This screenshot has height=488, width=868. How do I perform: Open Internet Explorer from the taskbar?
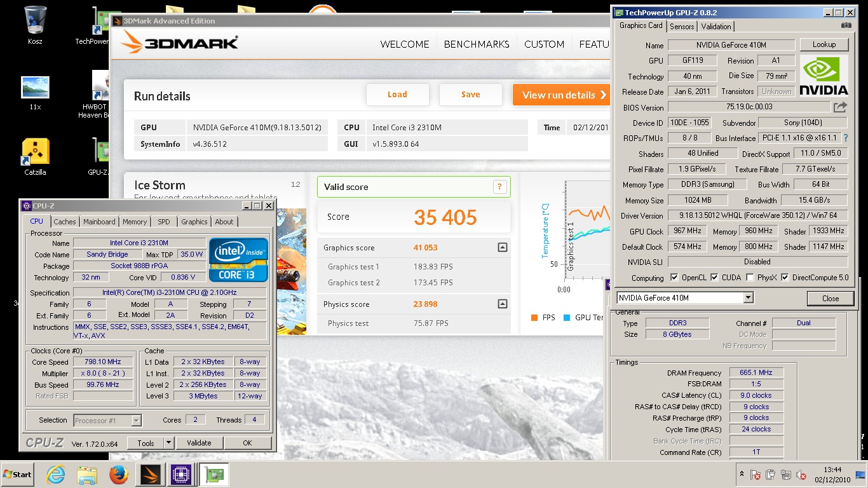point(56,475)
